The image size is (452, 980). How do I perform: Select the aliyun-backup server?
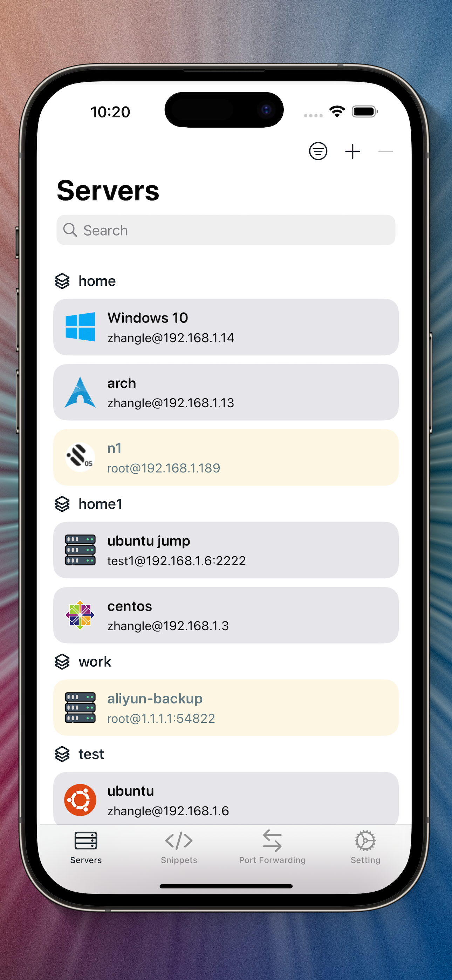click(226, 708)
